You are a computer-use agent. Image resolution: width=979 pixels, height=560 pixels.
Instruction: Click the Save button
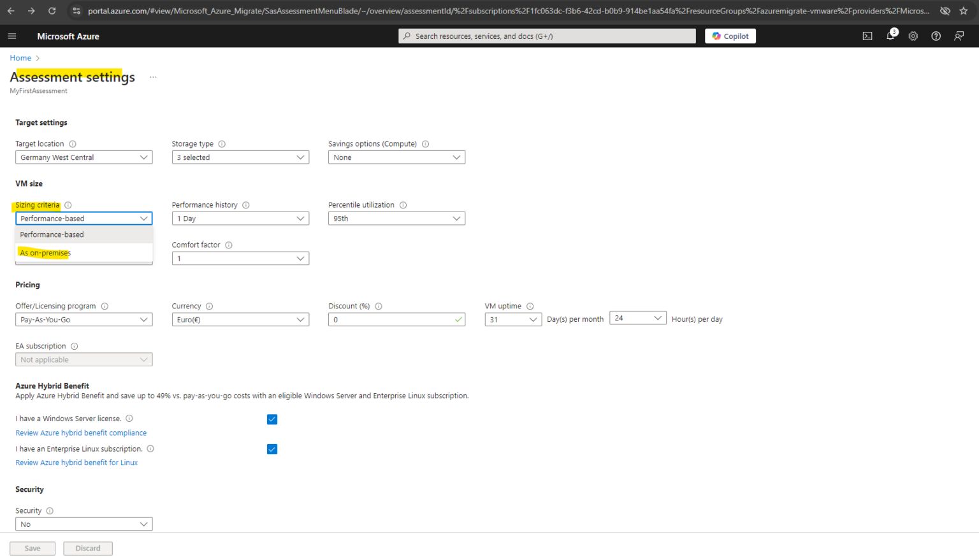(32, 548)
